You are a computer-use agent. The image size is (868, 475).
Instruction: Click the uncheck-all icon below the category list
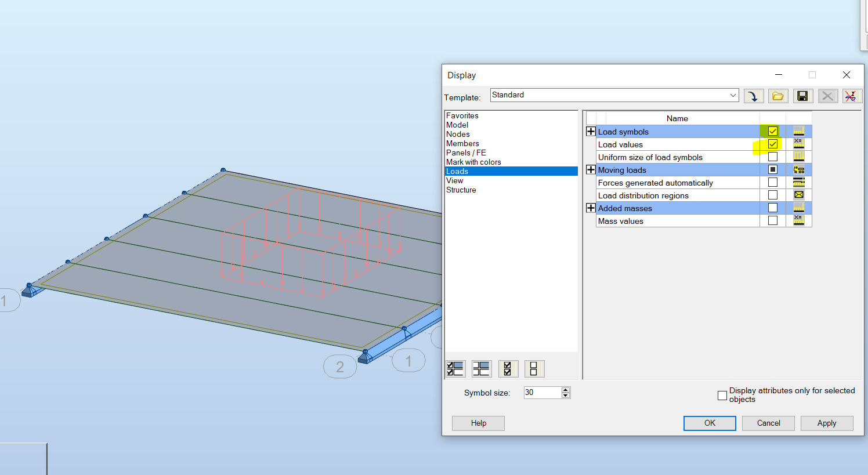coord(534,368)
